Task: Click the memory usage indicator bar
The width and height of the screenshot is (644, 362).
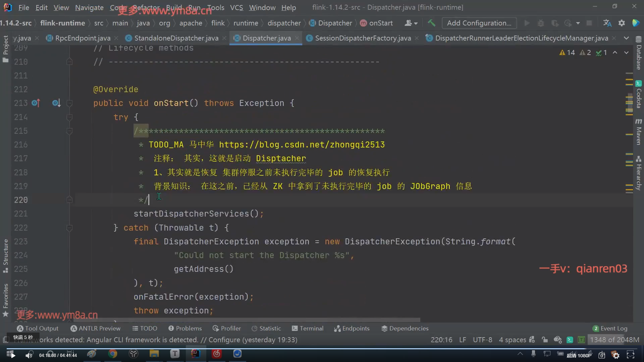Action: pyautogui.click(x=614, y=340)
